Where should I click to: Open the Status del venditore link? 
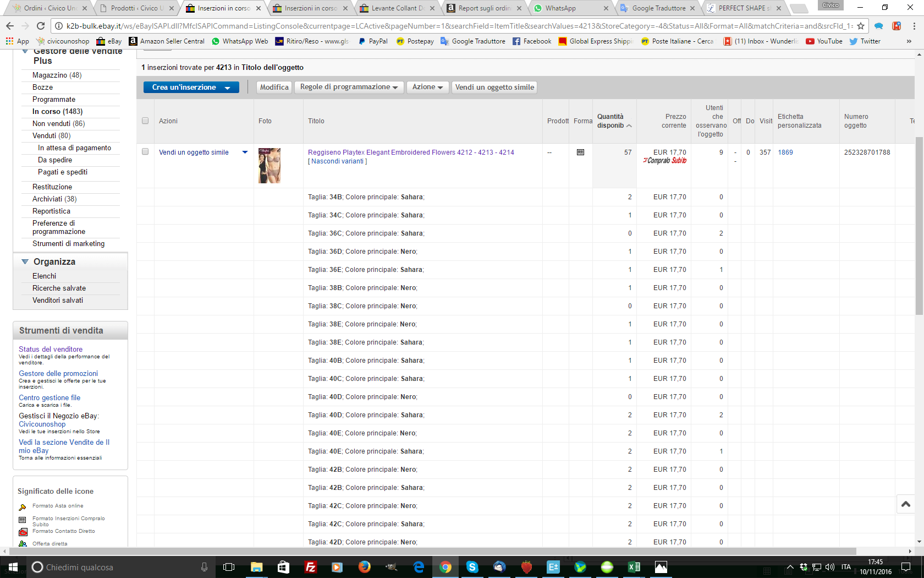point(51,349)
